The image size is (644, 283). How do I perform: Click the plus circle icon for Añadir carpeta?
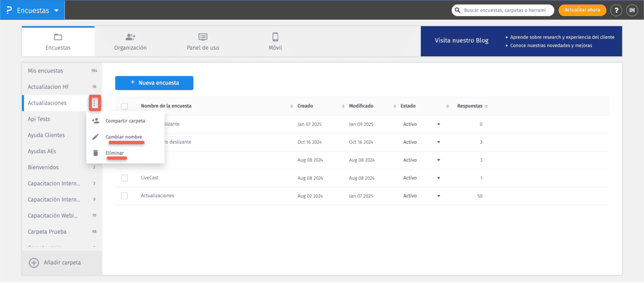[x=34, y=263]
